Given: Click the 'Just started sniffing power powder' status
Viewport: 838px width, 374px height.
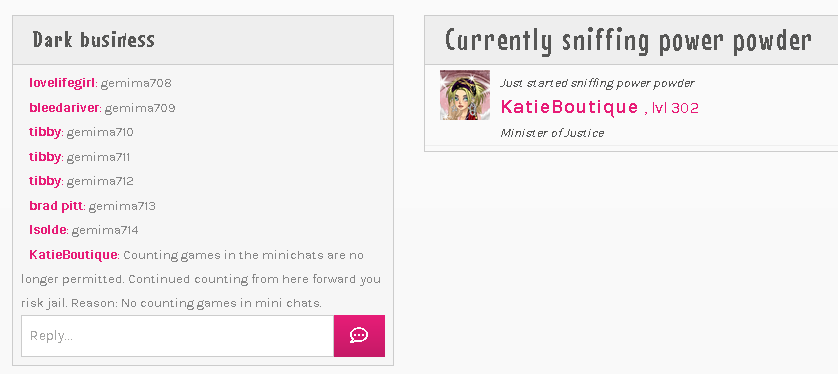Looking at the screenshot, I should 598,83.
